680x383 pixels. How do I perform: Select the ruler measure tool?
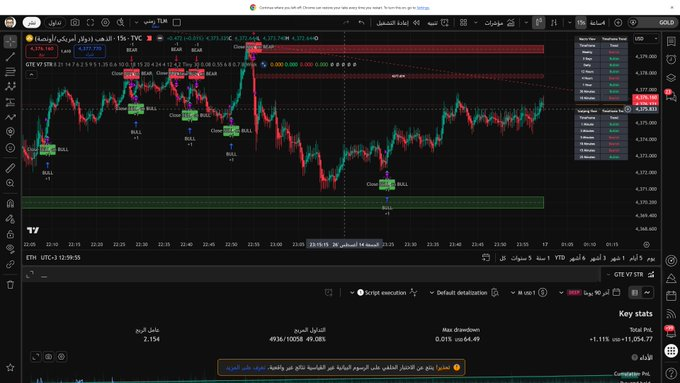click(x=10, y=168)
